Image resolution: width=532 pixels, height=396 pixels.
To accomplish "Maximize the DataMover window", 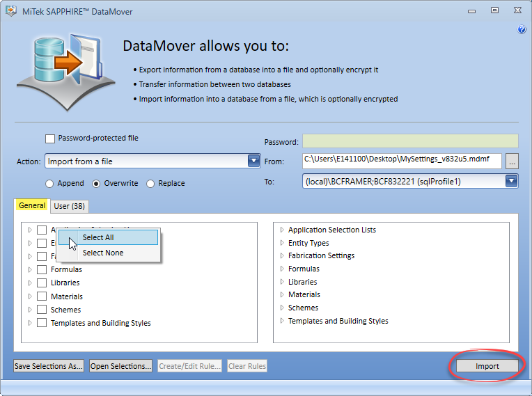I will [494, 10].
